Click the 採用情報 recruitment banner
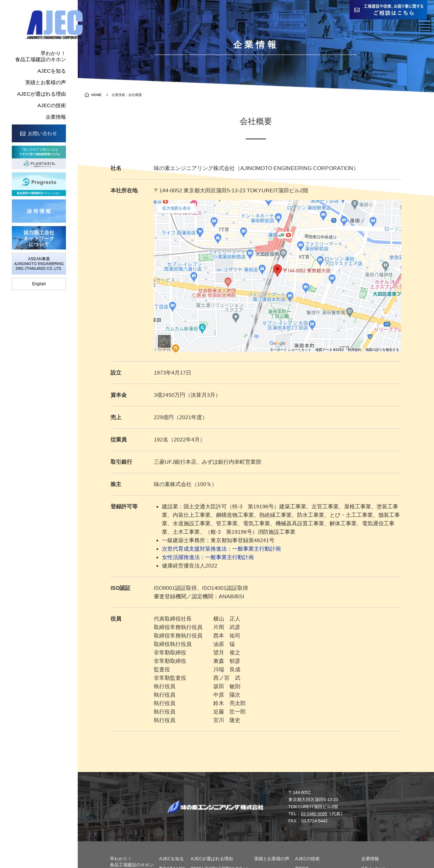The image size is (434, 868). click(x=39, y=211)
